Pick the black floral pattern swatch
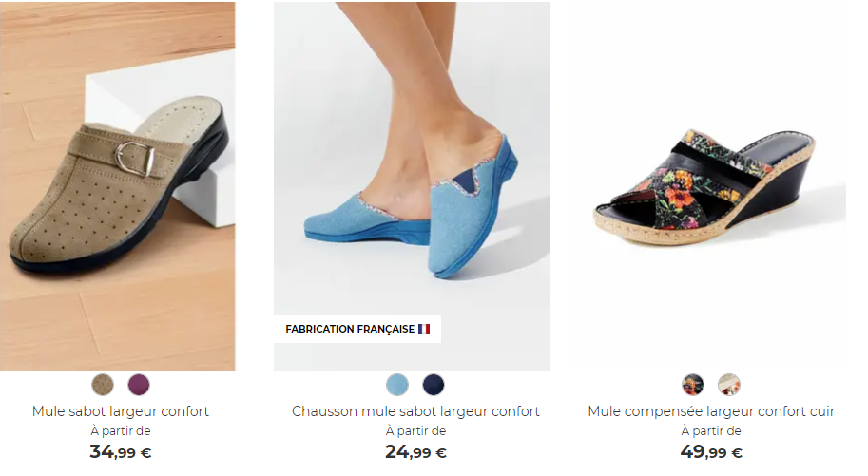 point(692,385)
